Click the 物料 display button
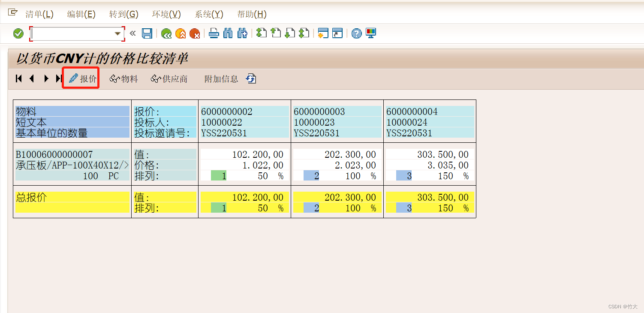644x313 pixels. (x=123, y=79)
